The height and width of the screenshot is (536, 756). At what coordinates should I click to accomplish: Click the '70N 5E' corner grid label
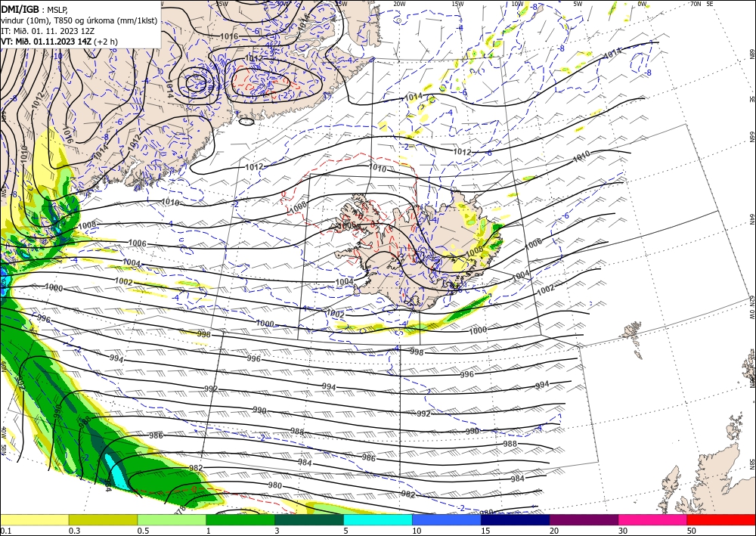(702, 4)
